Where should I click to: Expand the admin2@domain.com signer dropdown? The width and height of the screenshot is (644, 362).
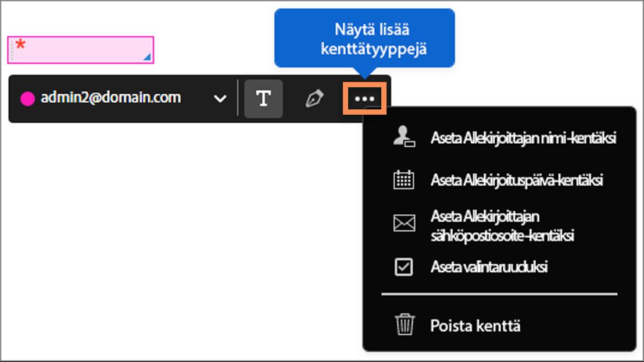coord(220,99)
